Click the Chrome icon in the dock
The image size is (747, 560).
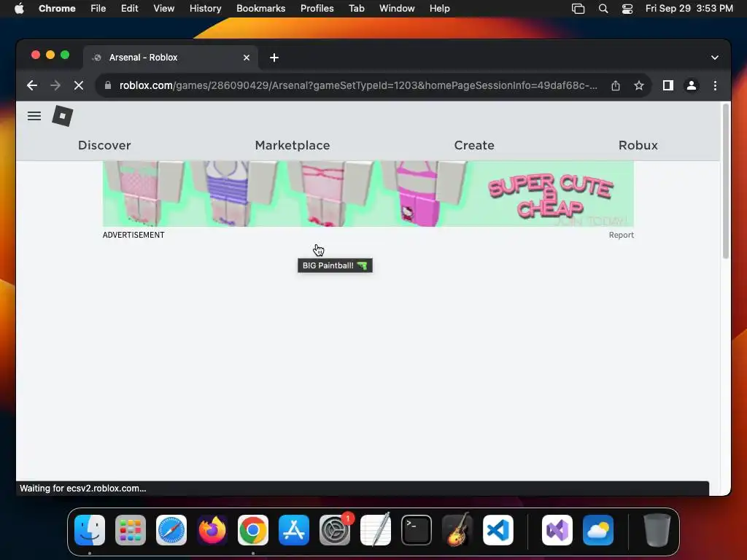coord(253,530)
